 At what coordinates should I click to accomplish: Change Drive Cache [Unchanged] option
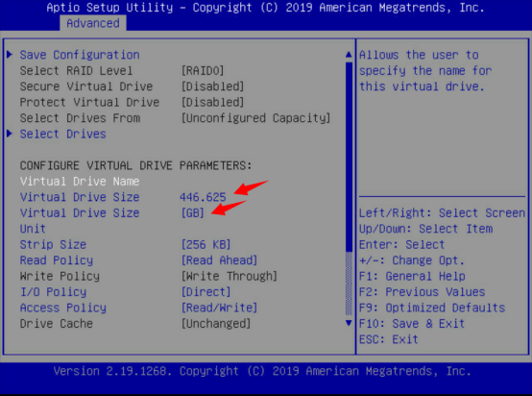point(216,324)
